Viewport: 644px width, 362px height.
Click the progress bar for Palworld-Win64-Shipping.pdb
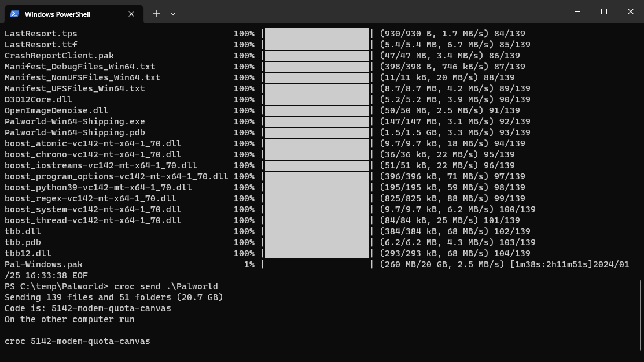tap(317, 132)
